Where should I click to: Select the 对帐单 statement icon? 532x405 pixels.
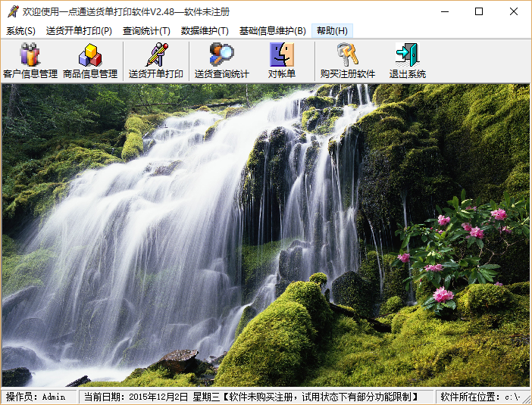point(282,61)
